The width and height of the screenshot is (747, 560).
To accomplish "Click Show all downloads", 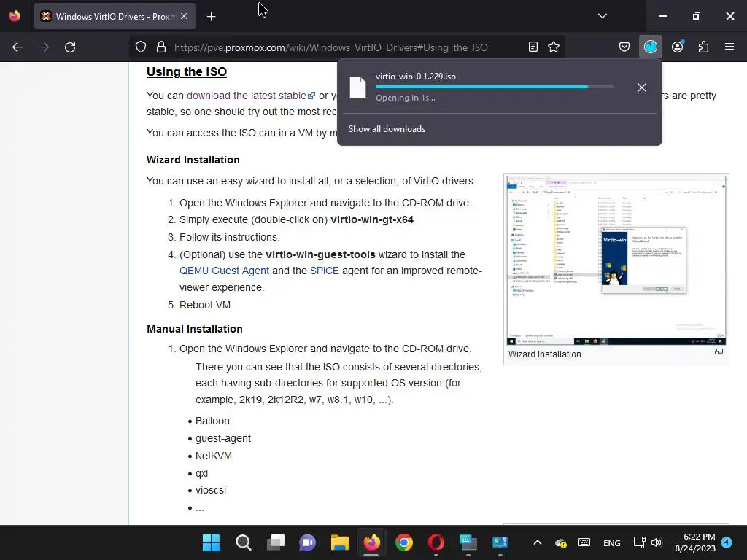I will tap(387, 129).
